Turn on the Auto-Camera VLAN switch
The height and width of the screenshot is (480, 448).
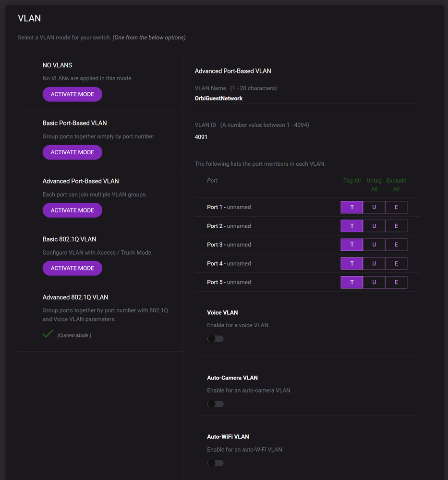215,404
